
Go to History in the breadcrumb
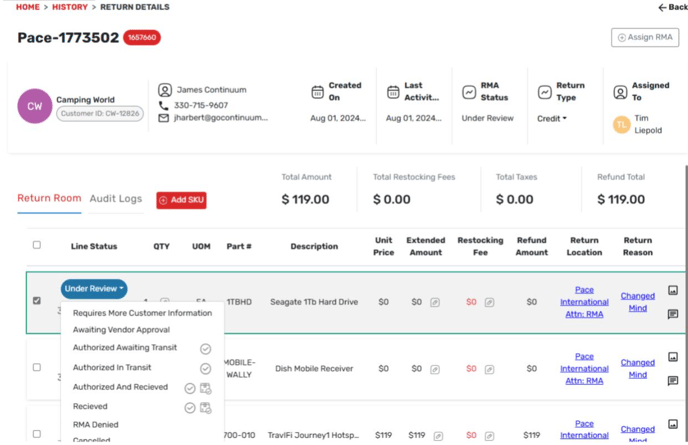70,7
